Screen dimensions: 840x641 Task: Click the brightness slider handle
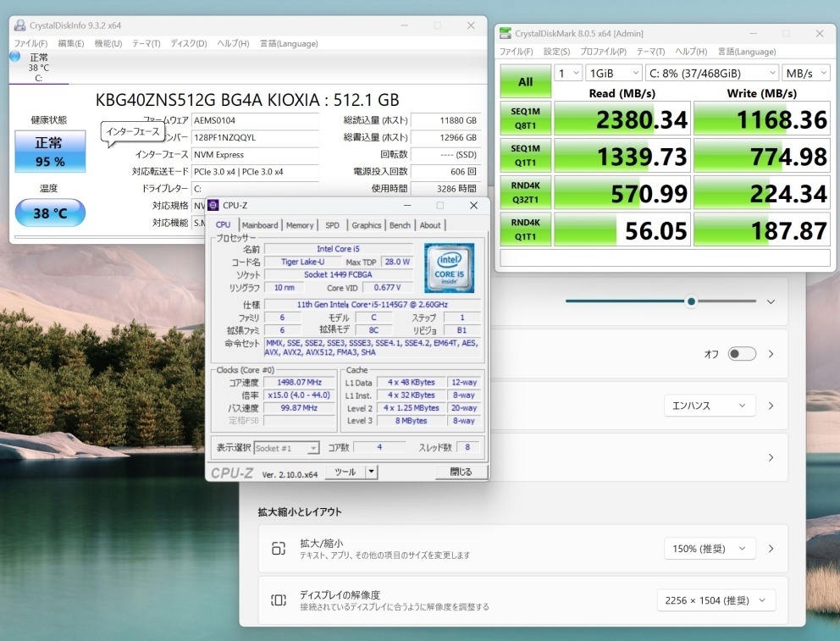click(x=692, y=301)
